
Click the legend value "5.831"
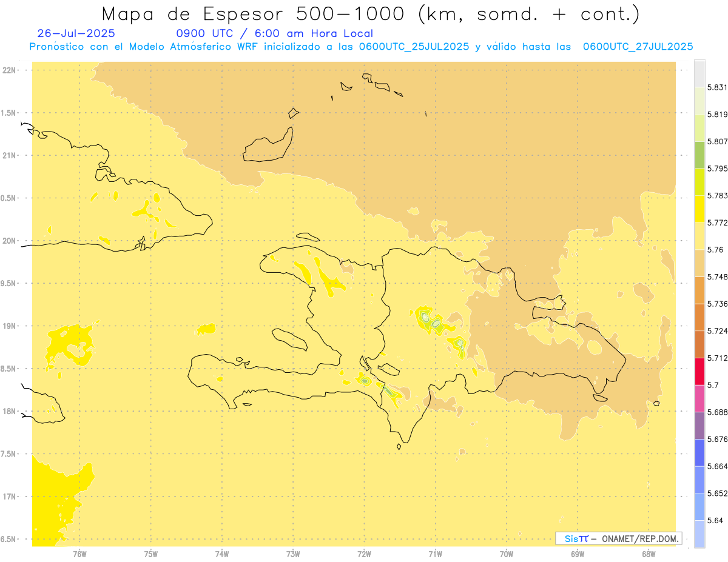[x=717, y=87]
